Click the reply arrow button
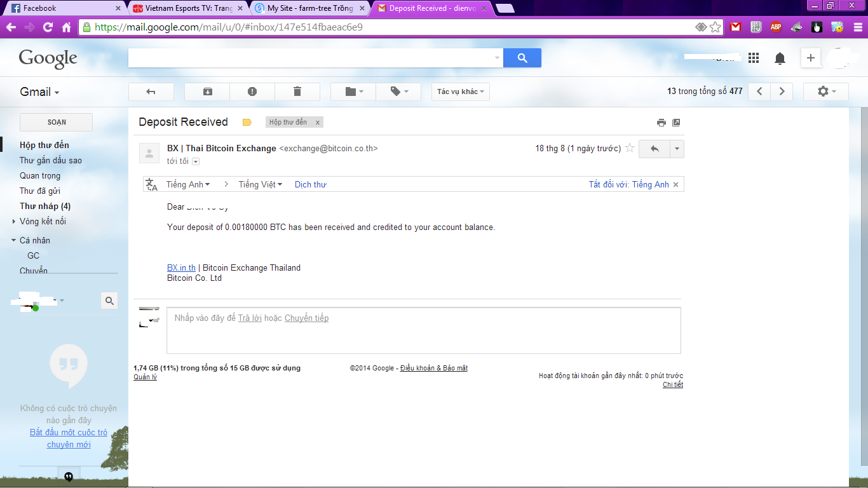This screenshot has width=868, height=488. 654,149
